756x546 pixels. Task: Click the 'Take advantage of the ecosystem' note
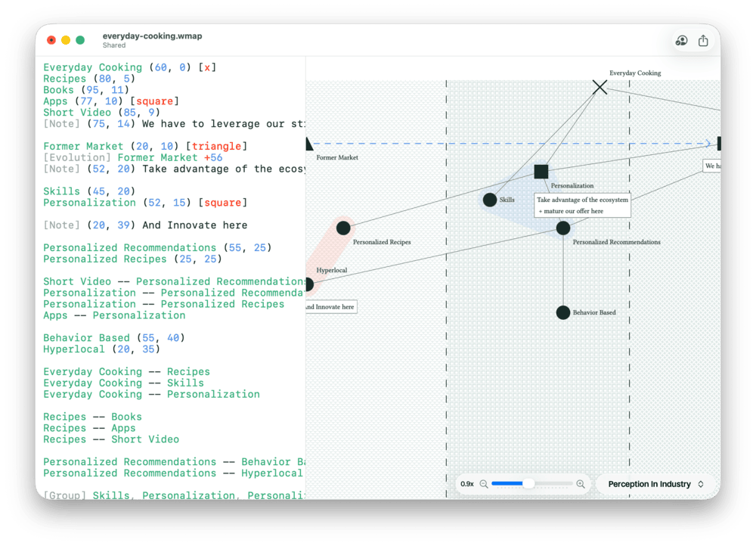pos(582,205)
